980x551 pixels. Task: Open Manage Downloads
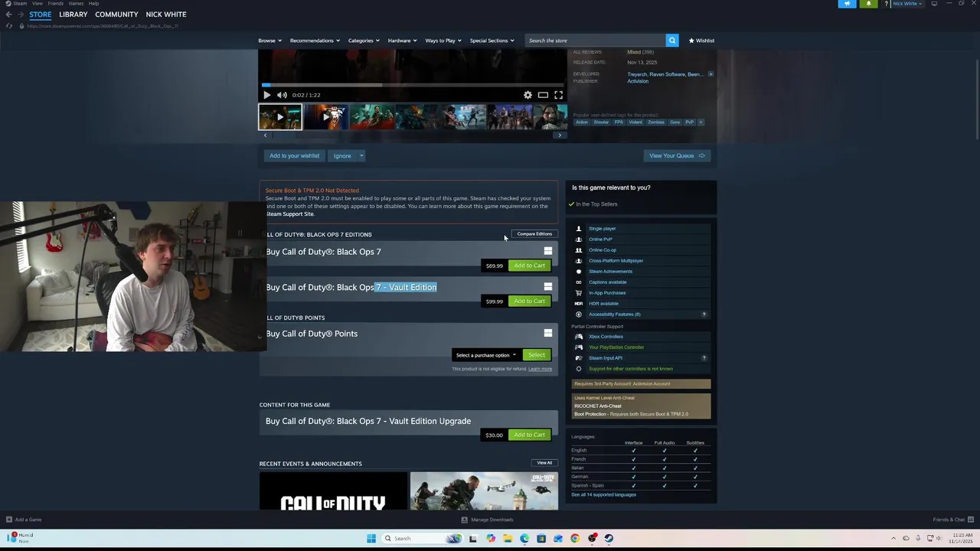pos(487,520)
